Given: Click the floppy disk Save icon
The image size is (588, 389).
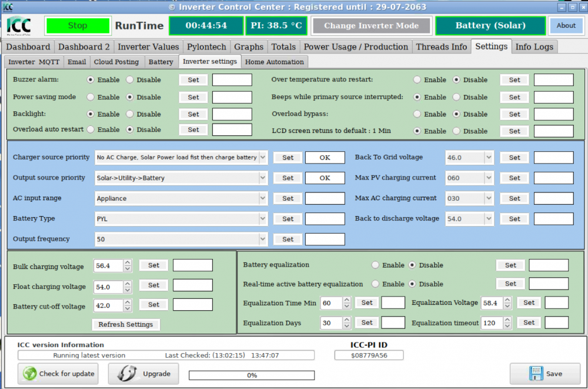Looking at the screenshot, I should coord(536,374).
